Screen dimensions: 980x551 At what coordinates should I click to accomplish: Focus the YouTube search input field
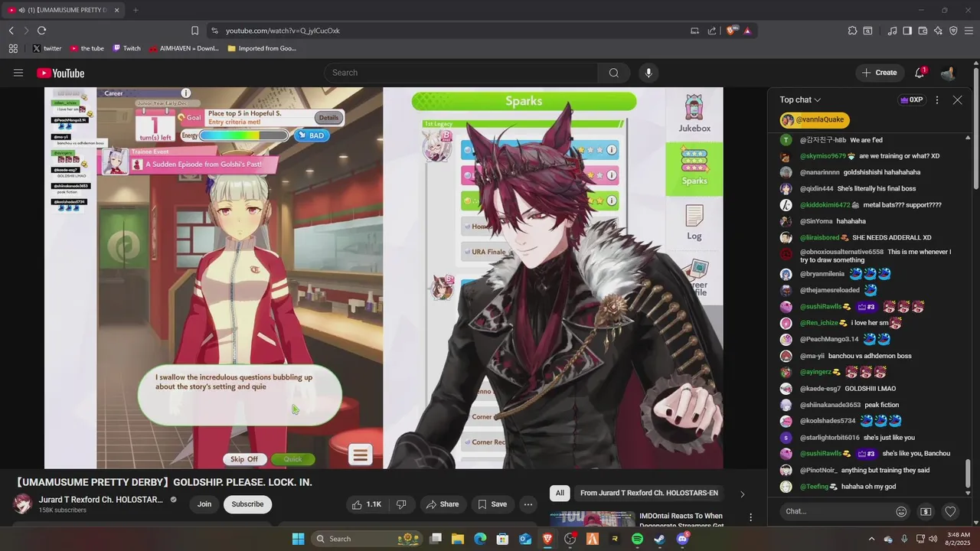461,73
